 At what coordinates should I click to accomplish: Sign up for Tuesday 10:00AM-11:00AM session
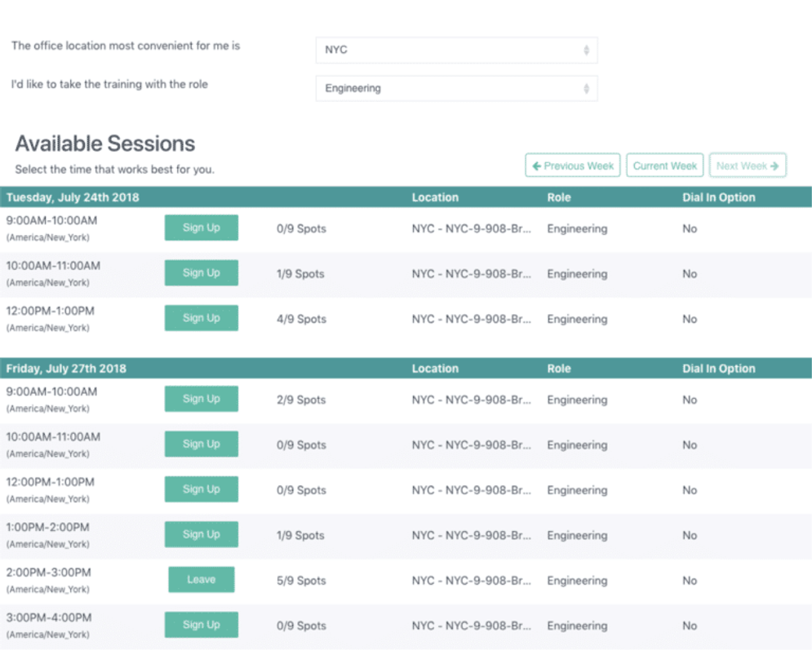202,272
